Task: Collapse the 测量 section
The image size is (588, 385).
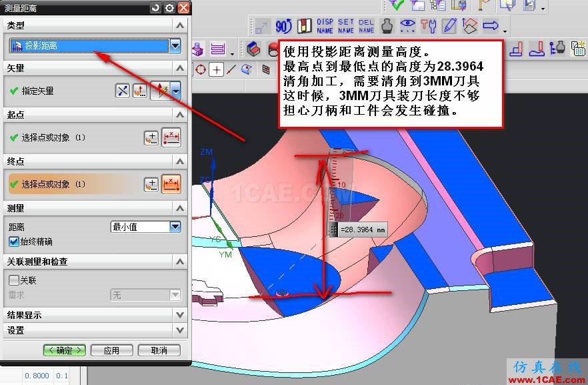Action: [180, 208]
